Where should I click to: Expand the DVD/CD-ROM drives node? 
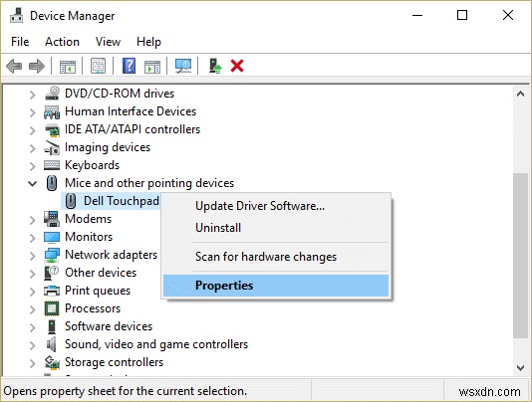click(32, 94)
